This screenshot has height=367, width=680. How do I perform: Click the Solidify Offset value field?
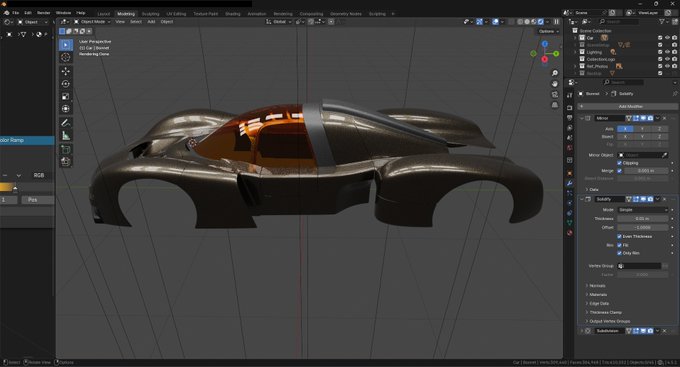tap(643, 227)
